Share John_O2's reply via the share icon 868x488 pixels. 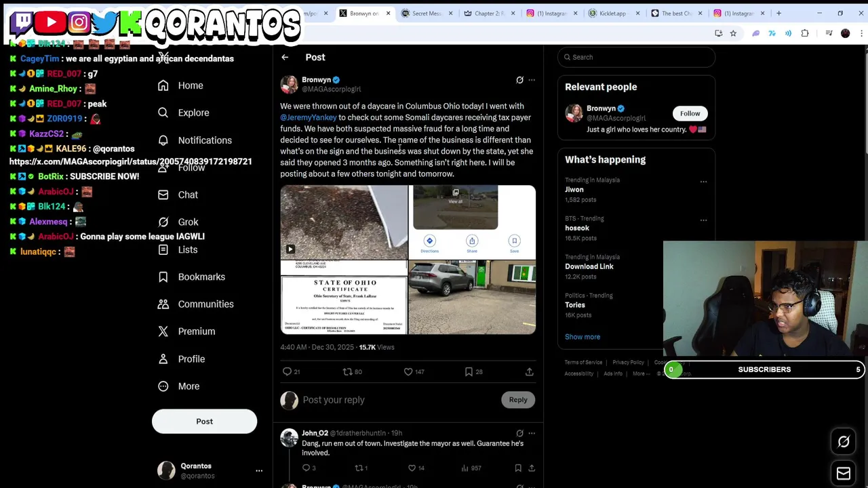(532, 468)
